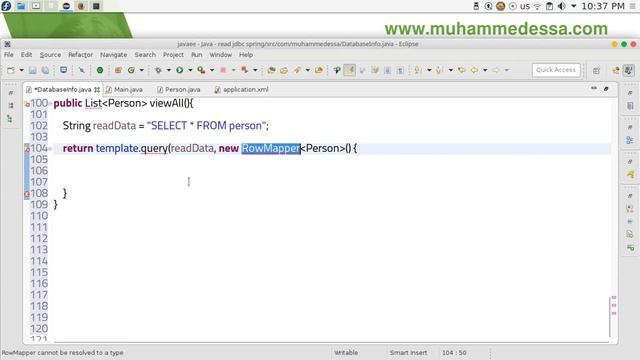Image resolution: width=640 pixels, height=360 pixels.
Task: Click the error marker on line 104
Action: [x=27, y=149]
